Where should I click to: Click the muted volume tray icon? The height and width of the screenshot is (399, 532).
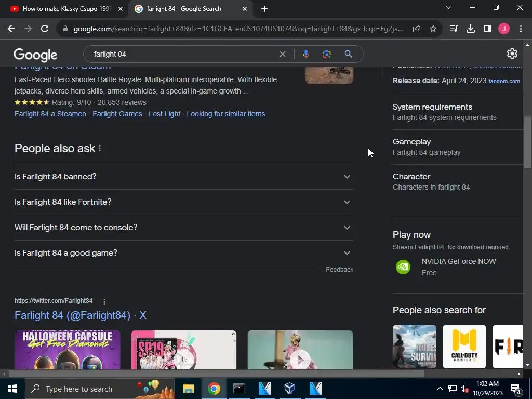pos(464,389)
